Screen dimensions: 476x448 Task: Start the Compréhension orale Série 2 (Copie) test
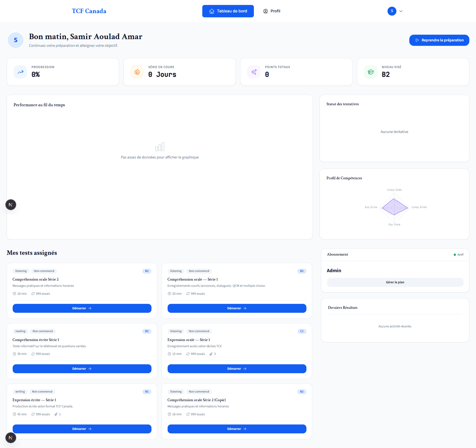point(237,429)
